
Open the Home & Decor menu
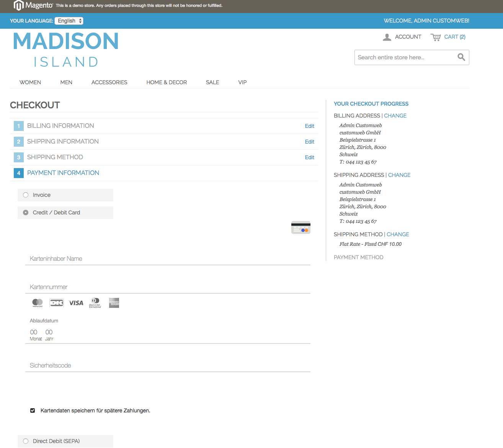point(167,82)
